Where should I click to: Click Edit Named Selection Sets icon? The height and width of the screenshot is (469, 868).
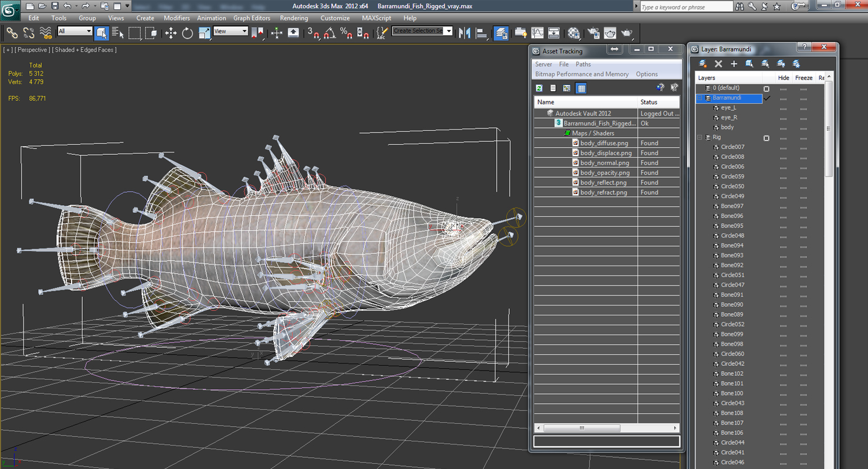click(382, 33)
